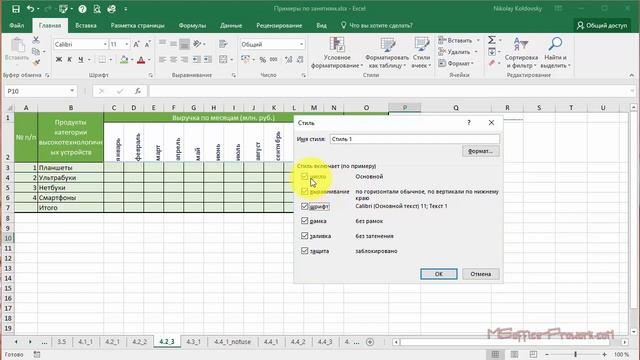Expand the Шрифт group dialog launcher
Screen dimensions: 640x360
(x=151, y=75)
